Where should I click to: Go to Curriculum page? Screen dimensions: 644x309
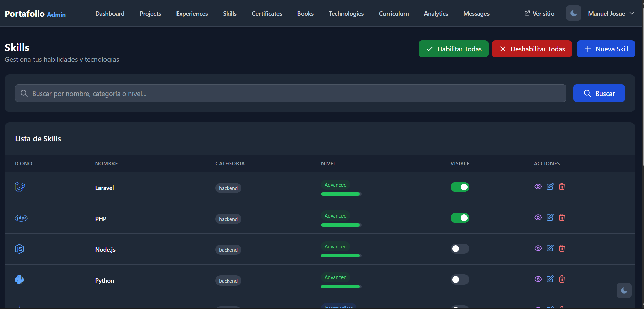point(394,13)
